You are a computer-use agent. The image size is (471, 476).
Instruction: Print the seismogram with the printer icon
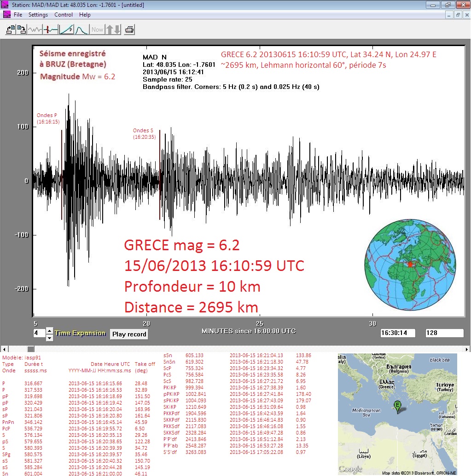tap(129, 30)
